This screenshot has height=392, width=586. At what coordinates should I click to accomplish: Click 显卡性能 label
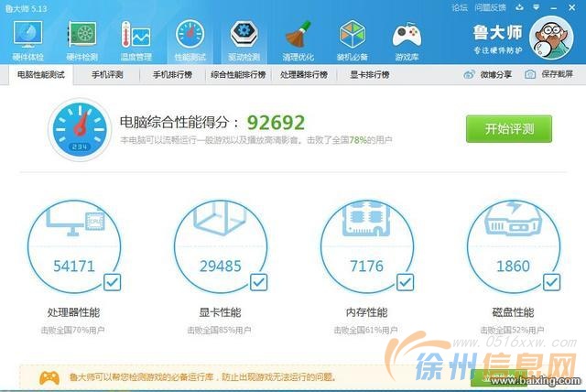tap(220, 312)
